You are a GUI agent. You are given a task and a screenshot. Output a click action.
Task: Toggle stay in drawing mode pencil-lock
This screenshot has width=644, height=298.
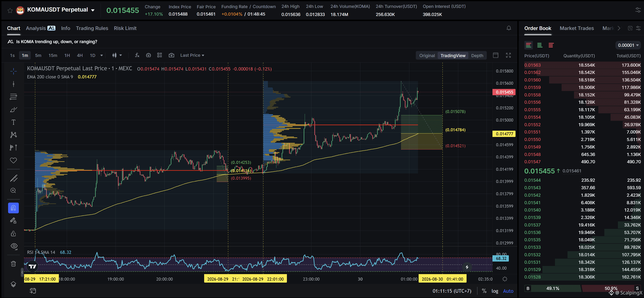coord(14,221)
